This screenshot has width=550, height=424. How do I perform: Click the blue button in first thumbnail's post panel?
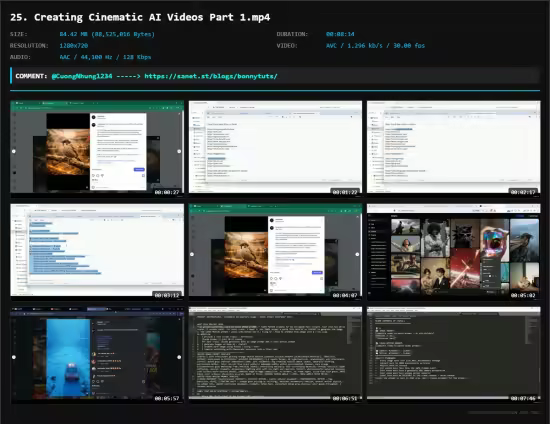pyautogui.click(x=139, y=169)
